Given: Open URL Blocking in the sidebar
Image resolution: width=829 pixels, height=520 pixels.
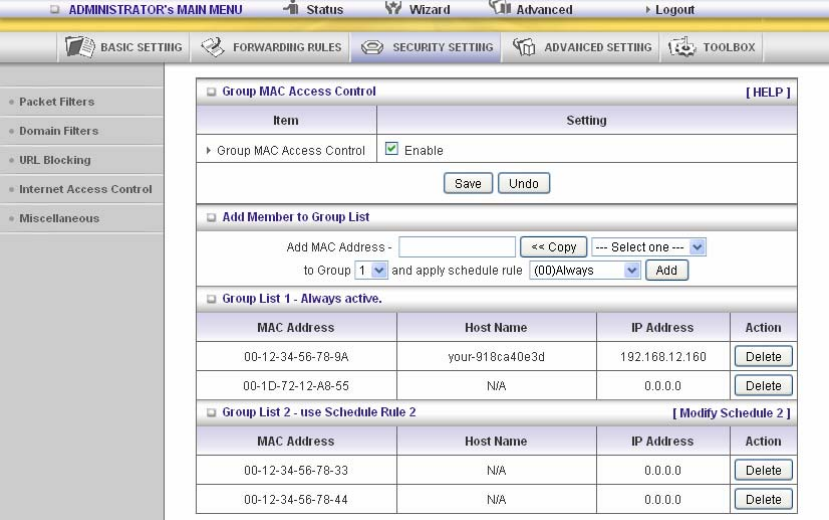Looking at the screenshot, I should click(55, 160).
